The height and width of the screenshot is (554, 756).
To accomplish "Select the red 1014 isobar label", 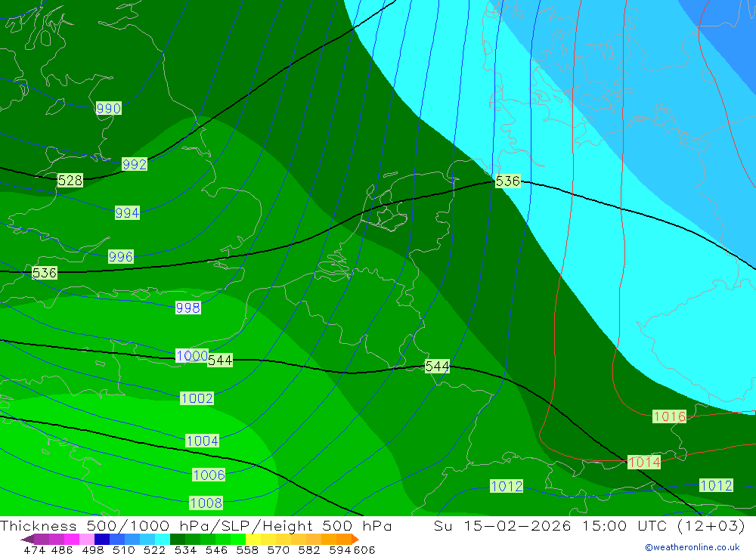I will 644,463.
